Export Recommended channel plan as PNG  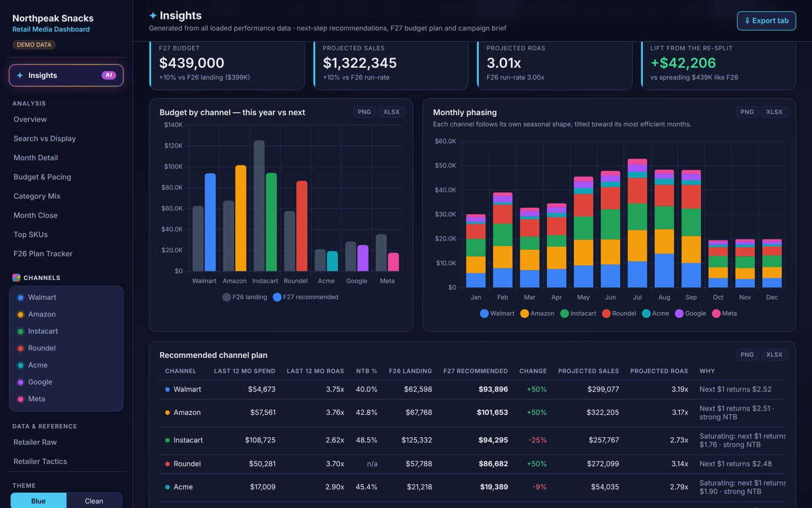pyautogui.click(x=747, y=355)
